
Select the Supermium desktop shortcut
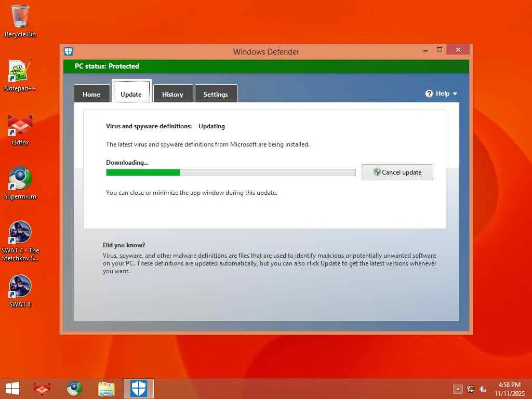tap(20, 183)
